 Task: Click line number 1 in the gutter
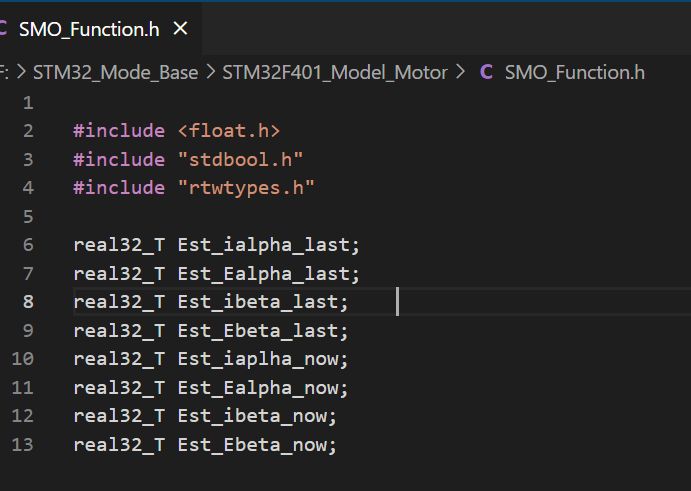[27, 103]
